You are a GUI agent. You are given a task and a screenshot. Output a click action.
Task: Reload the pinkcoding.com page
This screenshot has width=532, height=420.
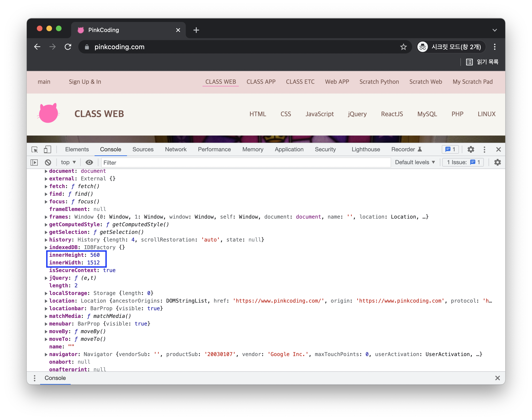click(68, 47)
